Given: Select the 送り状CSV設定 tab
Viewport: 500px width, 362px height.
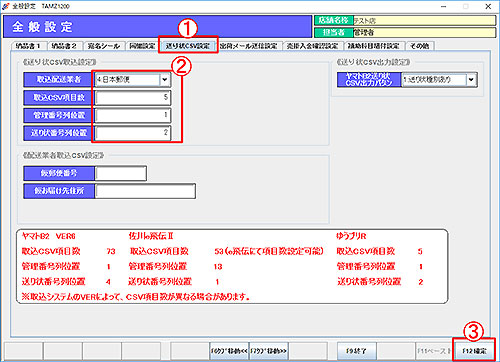Looking at the screenshot, I should pyautogui.click(x=188, y=46).
